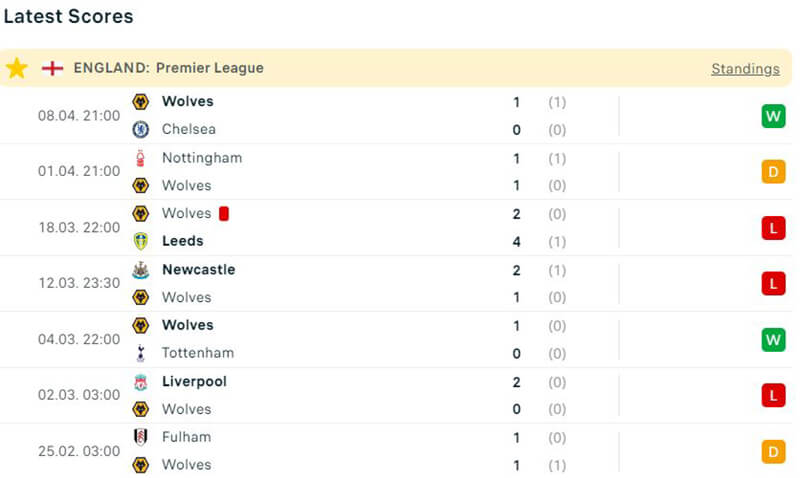Click the Newcastle club crest

point(141,269)
